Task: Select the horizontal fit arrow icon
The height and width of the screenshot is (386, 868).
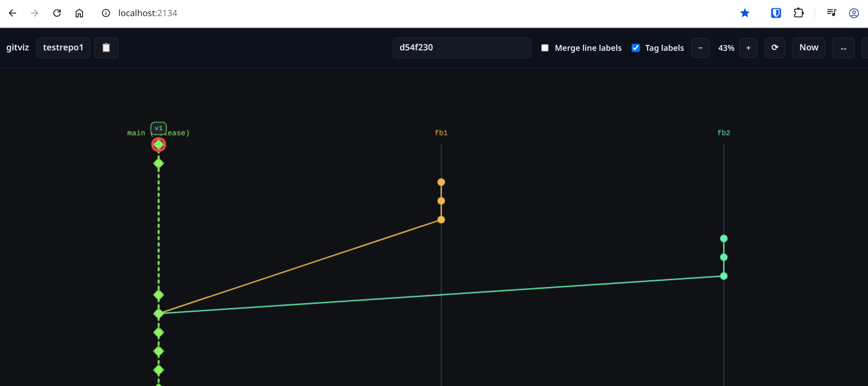Action: click(843, 48)
